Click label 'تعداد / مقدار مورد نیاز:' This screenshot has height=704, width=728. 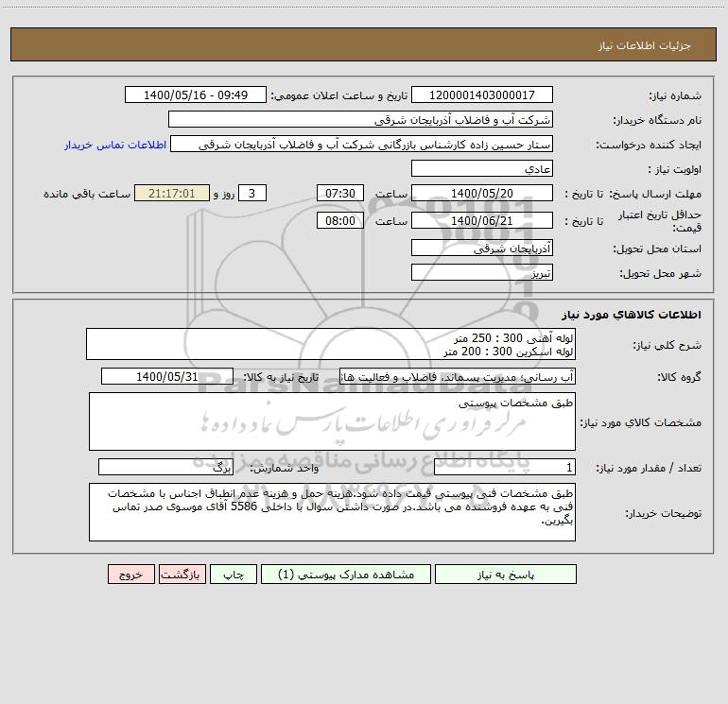click(x=649, y=469)
